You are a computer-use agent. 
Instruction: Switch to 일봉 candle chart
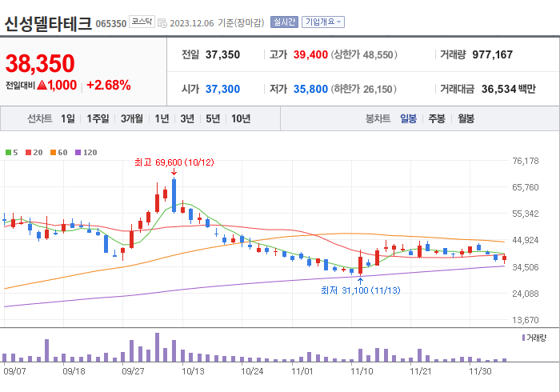pyautogui.click(x=408, y=118)
